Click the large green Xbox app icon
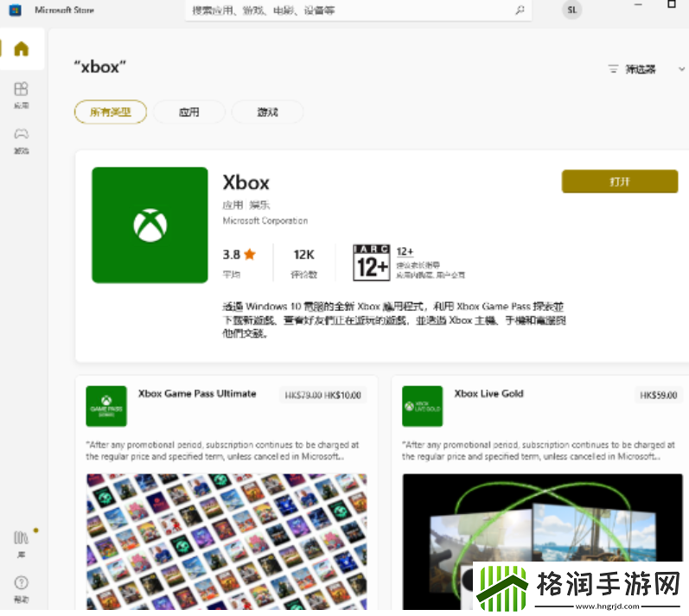Image resolution: width=689 pixels, height=616 pixels. (150, 225)
